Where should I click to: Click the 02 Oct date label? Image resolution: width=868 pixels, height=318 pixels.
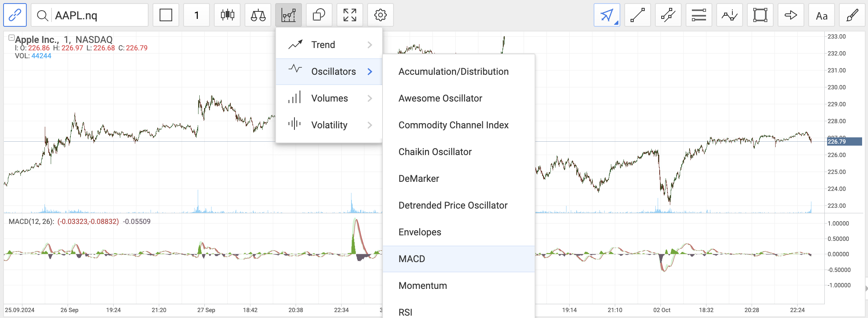[x=662, y=310]
